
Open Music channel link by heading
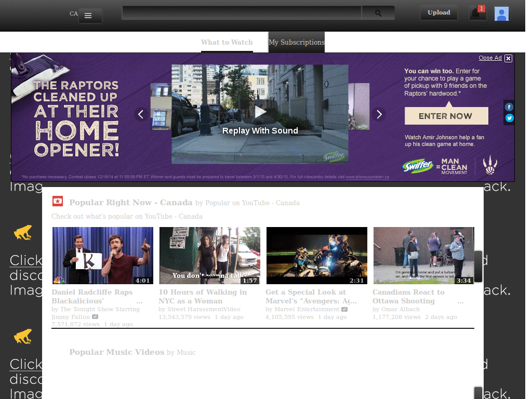[186, 353]
